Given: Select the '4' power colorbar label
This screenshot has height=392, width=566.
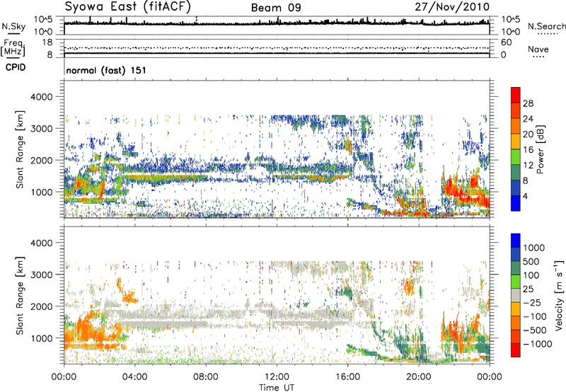Looking at the screenshot, I should 525,197.
